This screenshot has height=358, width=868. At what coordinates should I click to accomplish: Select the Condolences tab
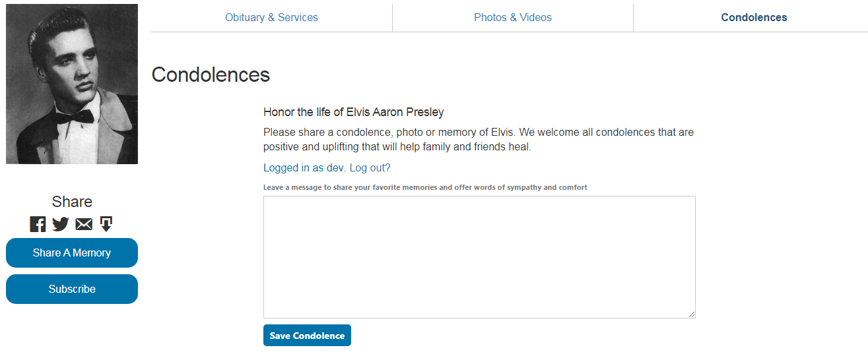(x=754, y=18)
